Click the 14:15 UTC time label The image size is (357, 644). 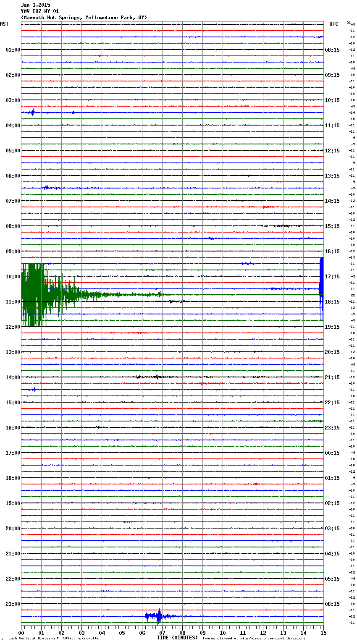pyautogui.click(x=332, y=201)
